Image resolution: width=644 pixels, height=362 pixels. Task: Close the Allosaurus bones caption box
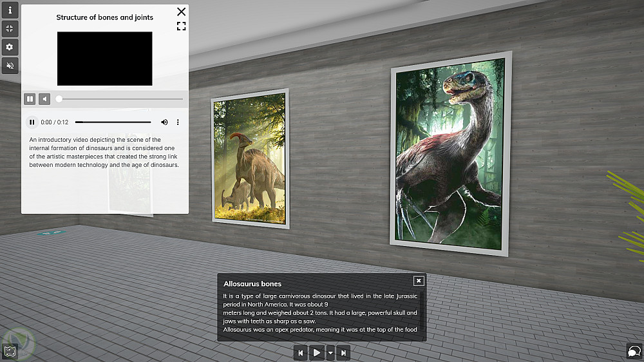click(419, 281)
